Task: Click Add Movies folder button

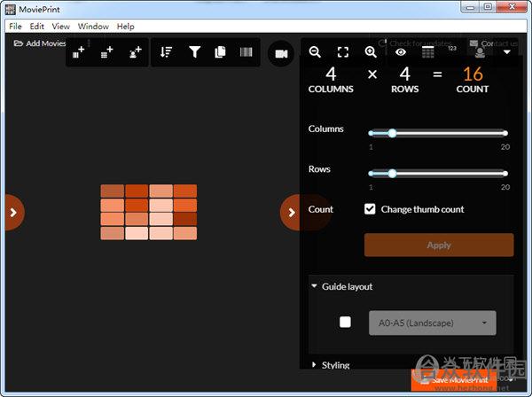Action: point(40,43)
